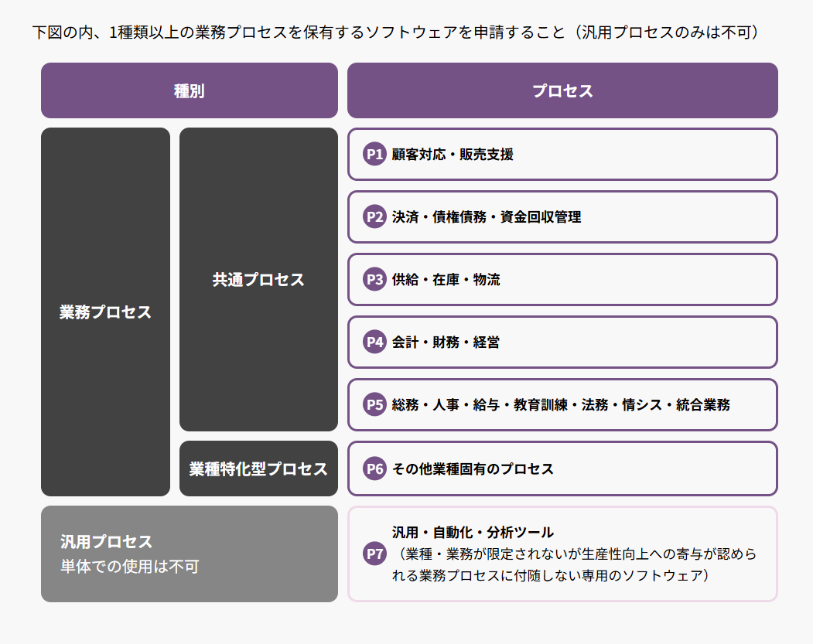
Task: Select the 会計・財務・経営 row
Action: point(562,342)
